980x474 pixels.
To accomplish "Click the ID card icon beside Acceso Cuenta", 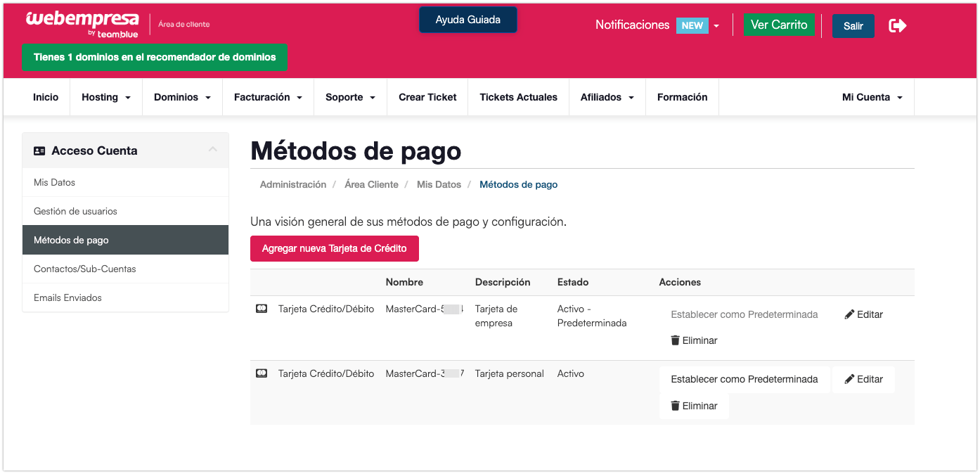I will 39,150.
